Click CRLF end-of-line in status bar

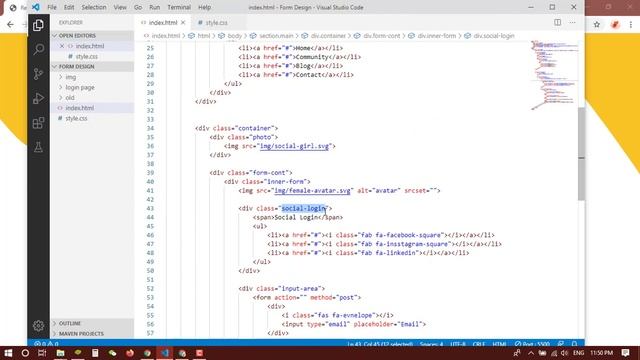[479, 344]
